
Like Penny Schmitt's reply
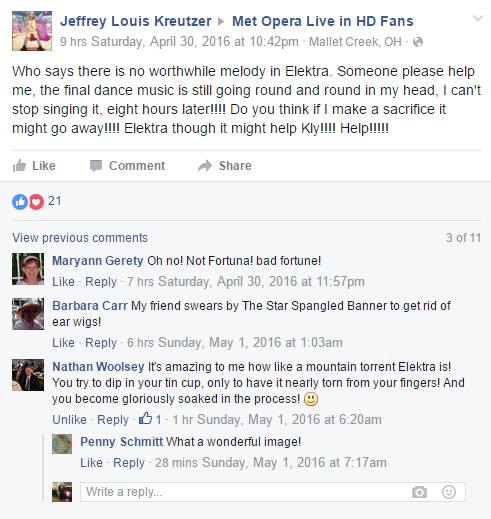pyautogui.click(x=91, y=463)
